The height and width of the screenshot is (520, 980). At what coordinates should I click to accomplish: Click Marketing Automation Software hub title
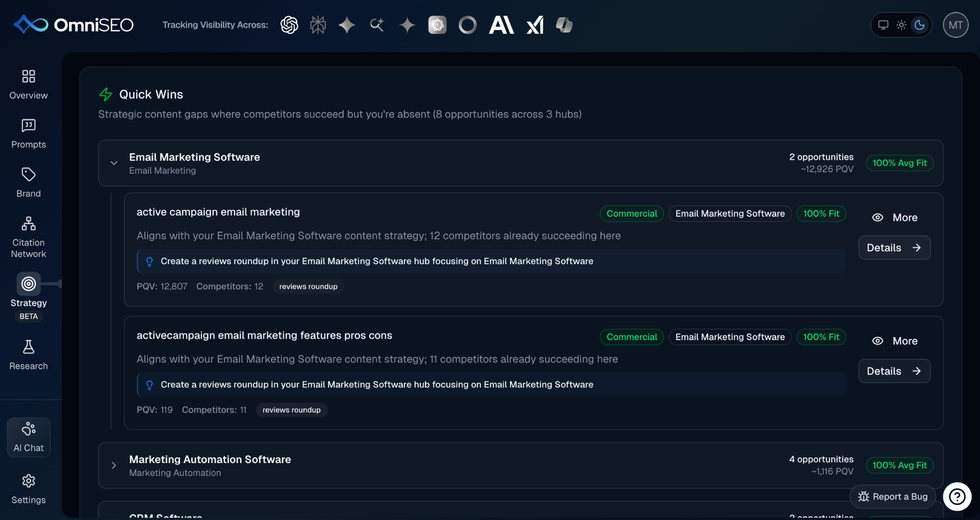pos(210,459)
